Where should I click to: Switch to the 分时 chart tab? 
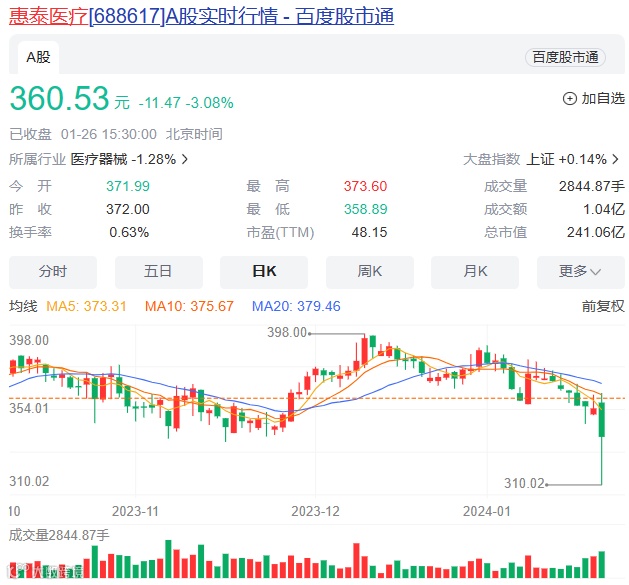(53, 272)
